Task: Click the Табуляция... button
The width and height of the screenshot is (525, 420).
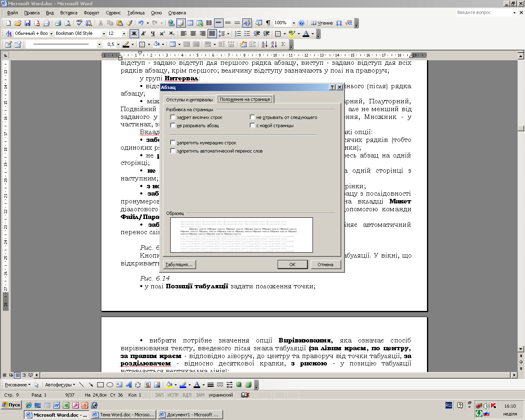Action: point(179,265)
